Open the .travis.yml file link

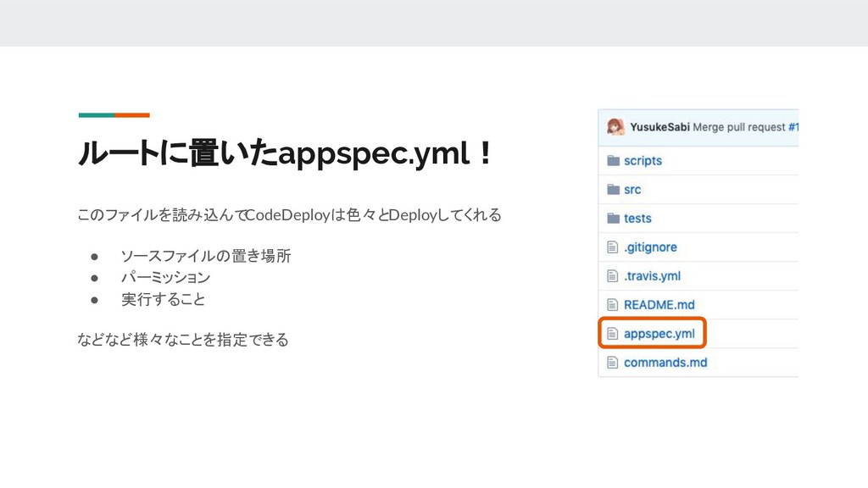pos(652,276)
